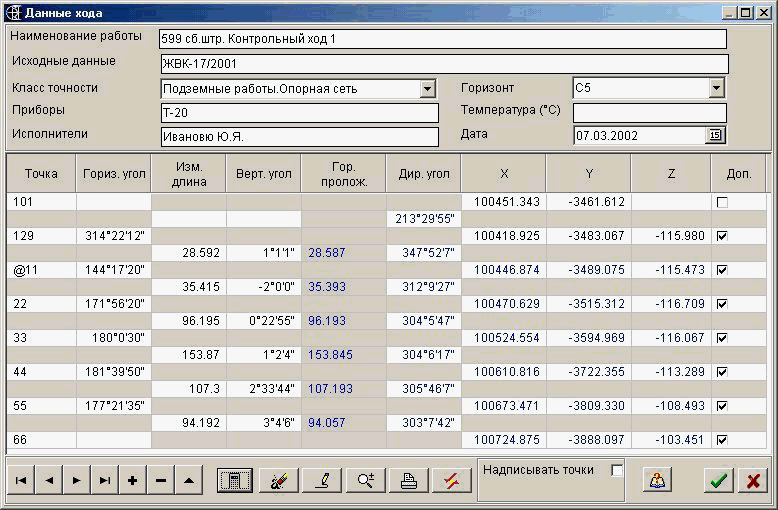Viewport: 778px width, 510px height.
Task: Click the empty Температура input field
Action: pos(650,113)
